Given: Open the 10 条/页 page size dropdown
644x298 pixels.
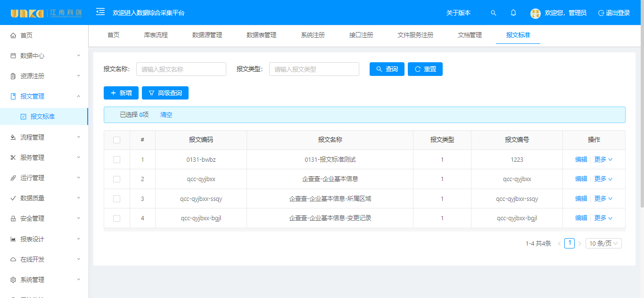Looking at the screenshot, I should tap(603, 243).
